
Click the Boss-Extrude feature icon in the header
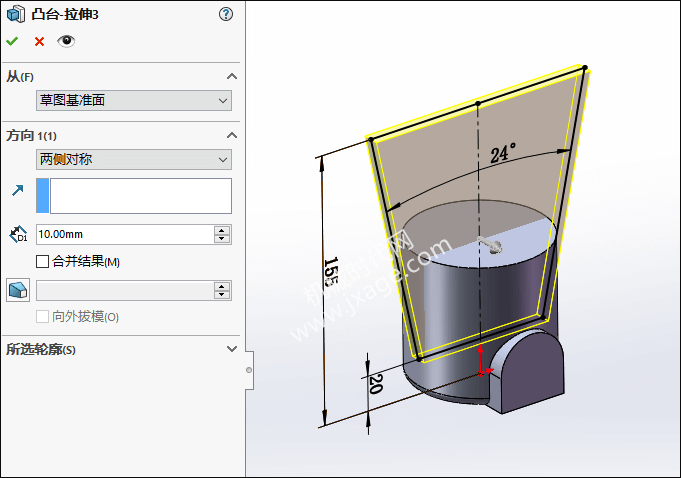coord(16,14)
